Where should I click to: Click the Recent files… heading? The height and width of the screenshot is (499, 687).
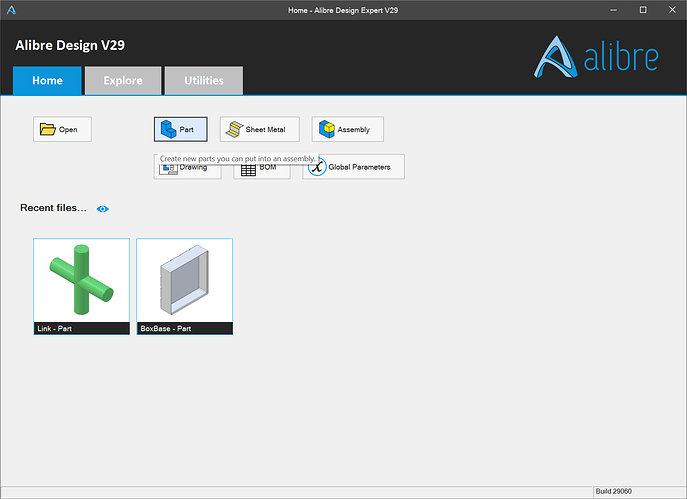coord(53,208)
